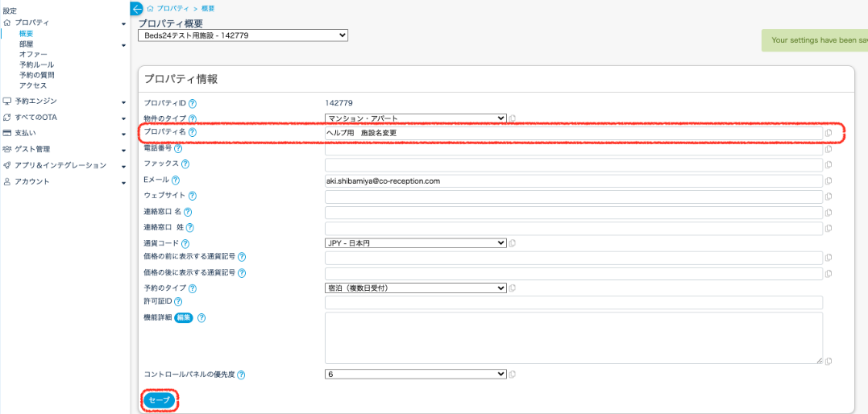
Task: Click help icon beside 通貨コード
Action: [185, 243]
